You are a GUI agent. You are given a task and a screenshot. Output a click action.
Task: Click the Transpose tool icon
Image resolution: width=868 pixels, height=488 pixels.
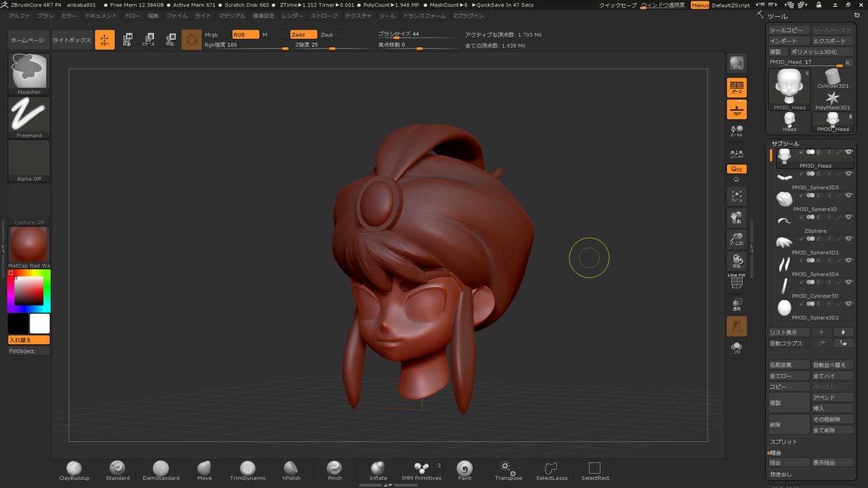508,468
